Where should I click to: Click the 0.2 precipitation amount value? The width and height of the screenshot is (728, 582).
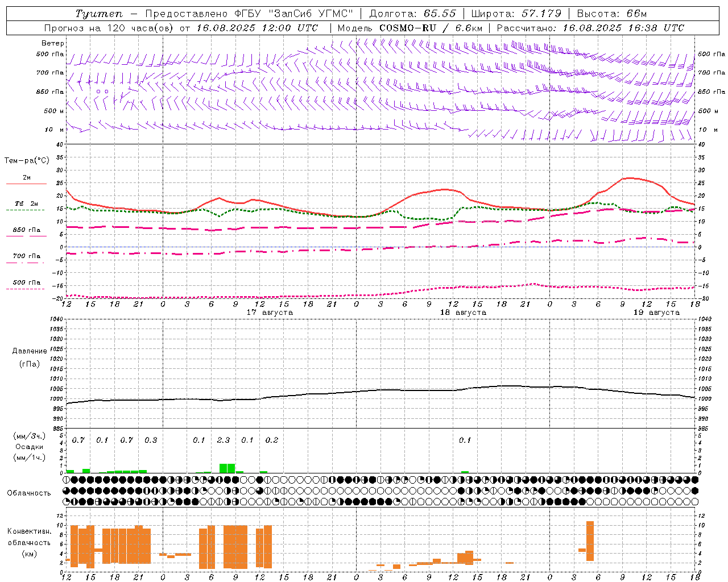pyautogui.click(x=272, y=440)
